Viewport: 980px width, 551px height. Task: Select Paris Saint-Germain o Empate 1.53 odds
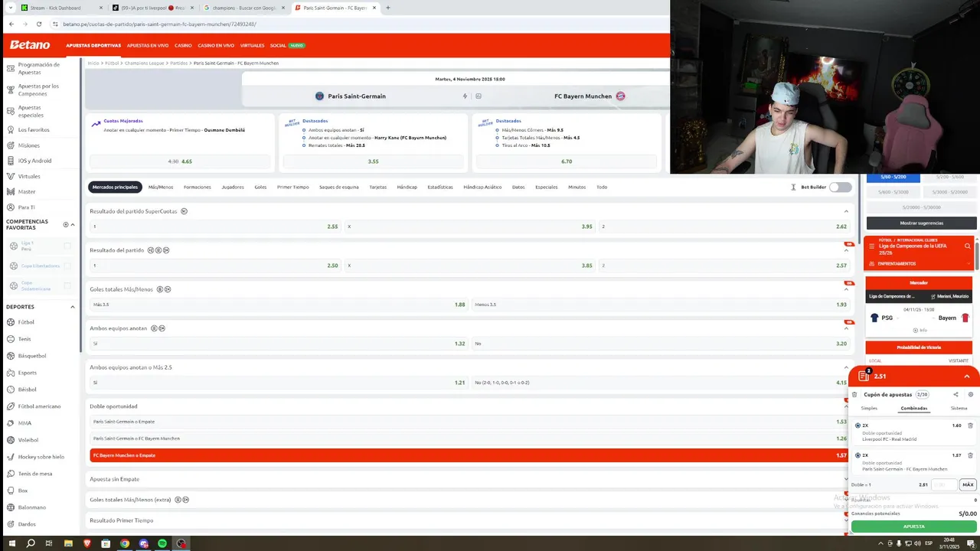point(469,422)
